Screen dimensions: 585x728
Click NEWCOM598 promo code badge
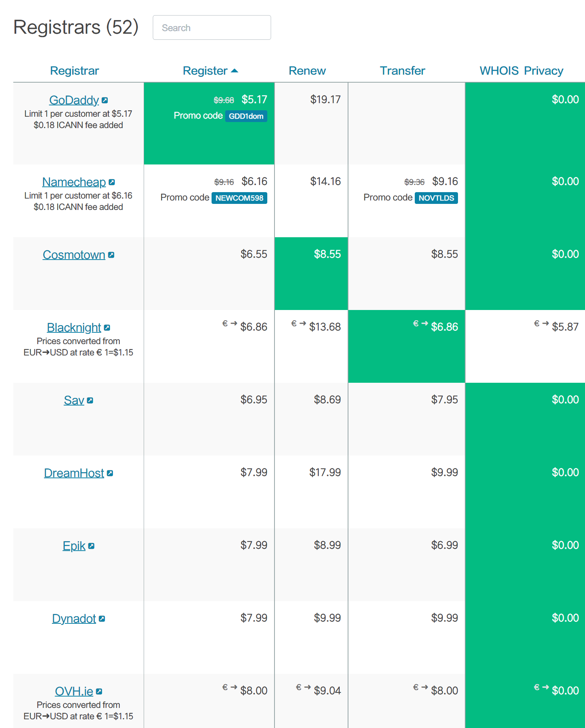(239, 198)
